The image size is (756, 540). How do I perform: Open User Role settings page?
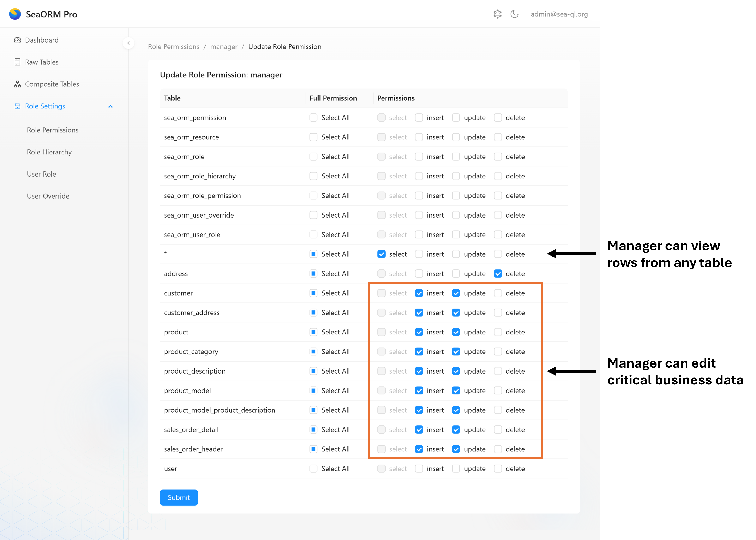[x=41, y=174]
